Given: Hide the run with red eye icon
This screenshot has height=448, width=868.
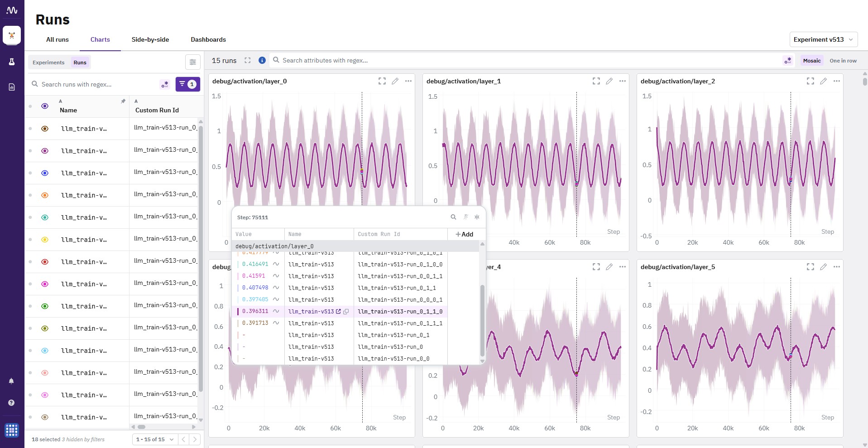Looking at the screenshot, I should point(45,262).
